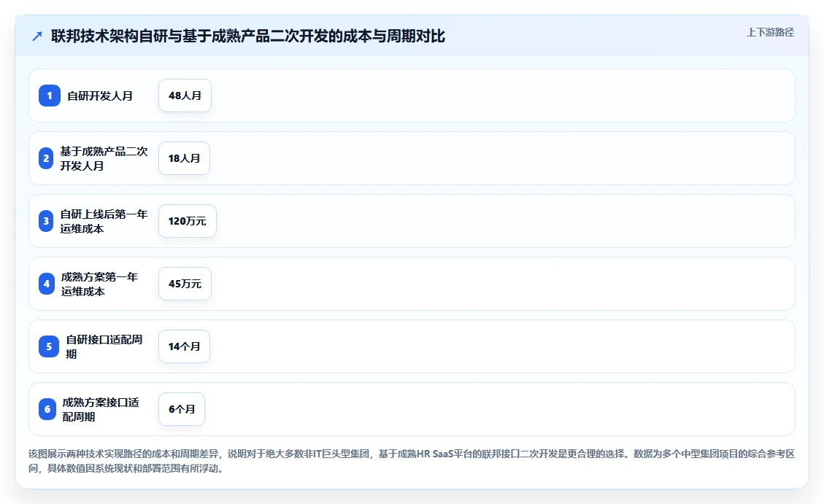This screenshot has width=824, height=504.
Task: Select the 6个月 value chip
Action: (182, 409)
